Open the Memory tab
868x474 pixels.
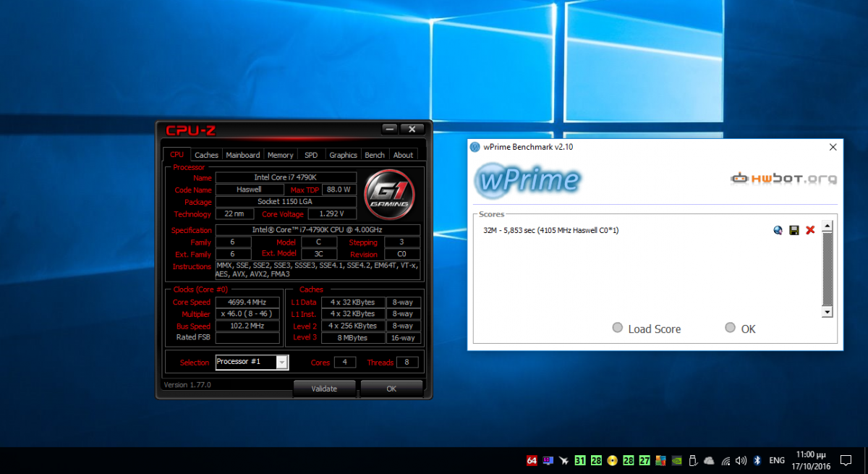click(281, 155)
